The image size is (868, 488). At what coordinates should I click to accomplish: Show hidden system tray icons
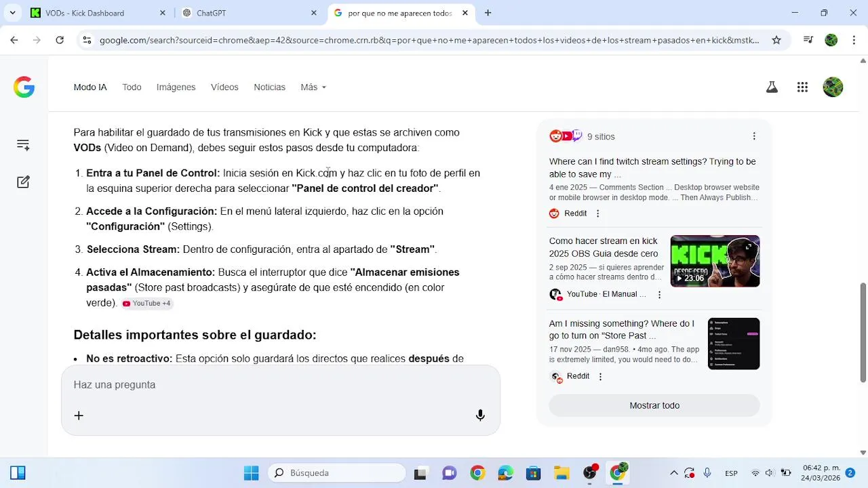(x=673, y=473)
